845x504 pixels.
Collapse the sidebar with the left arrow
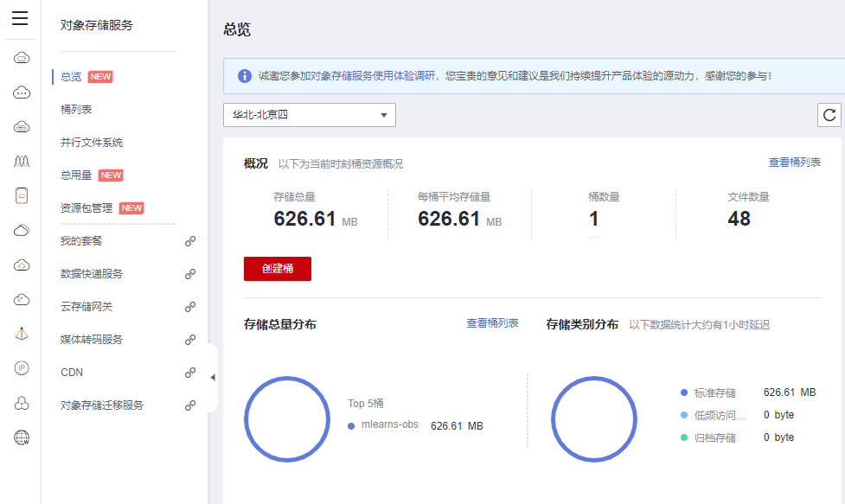(213, 377)
